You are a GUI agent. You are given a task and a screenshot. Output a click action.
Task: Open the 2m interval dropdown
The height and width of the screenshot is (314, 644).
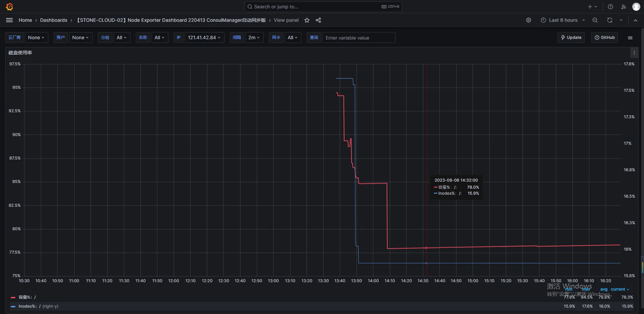click(x=254, y=38)
